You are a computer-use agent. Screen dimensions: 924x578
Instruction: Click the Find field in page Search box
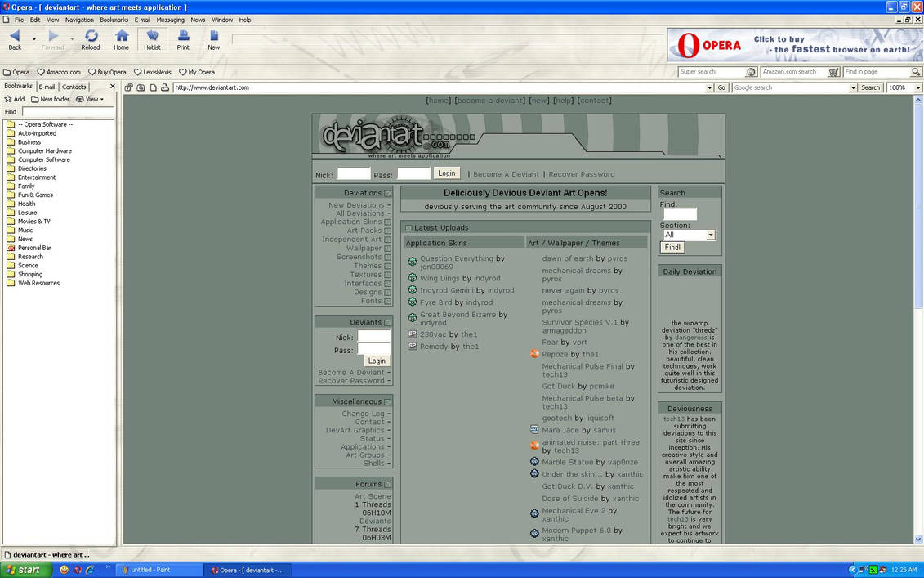click(x=680, y=214)
